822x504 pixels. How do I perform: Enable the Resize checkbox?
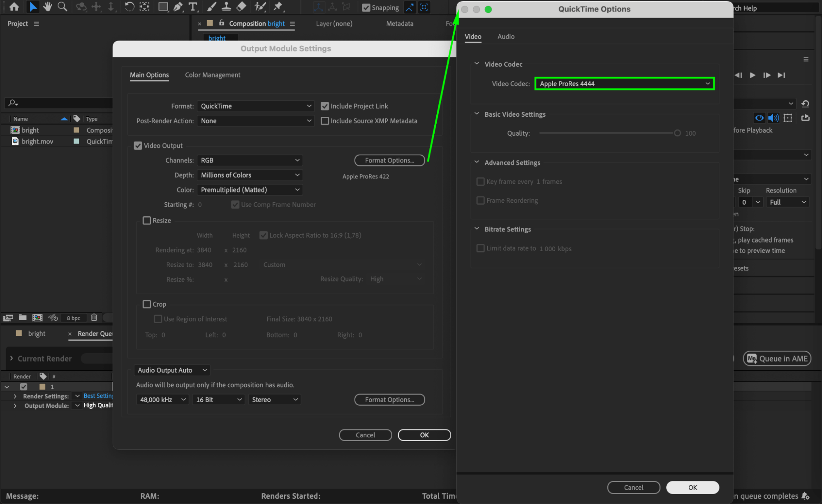click(147, 221)
